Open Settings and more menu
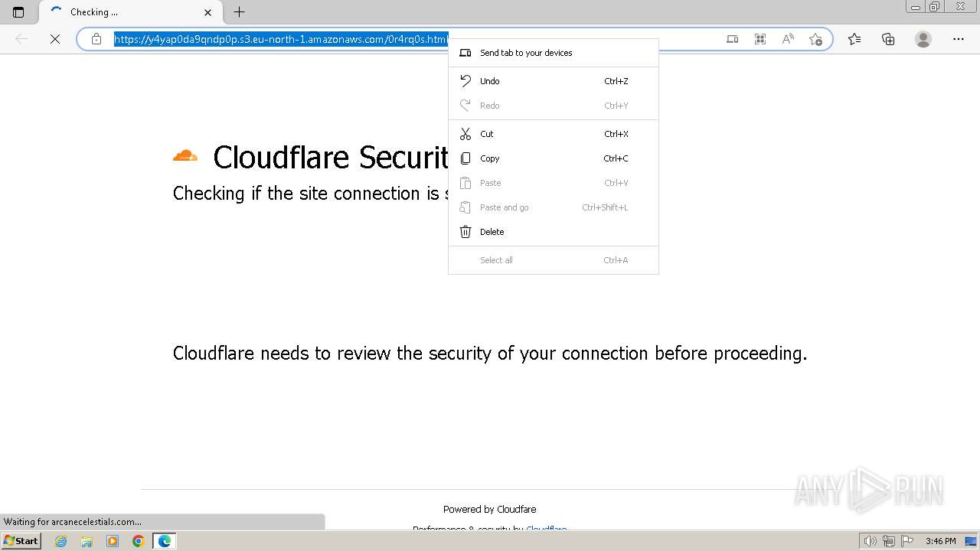This screenshot has height=551, width=980. tap(959, 39)
